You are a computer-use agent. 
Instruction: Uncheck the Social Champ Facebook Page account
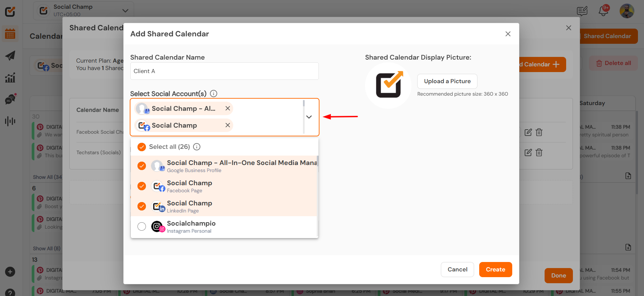142,186
